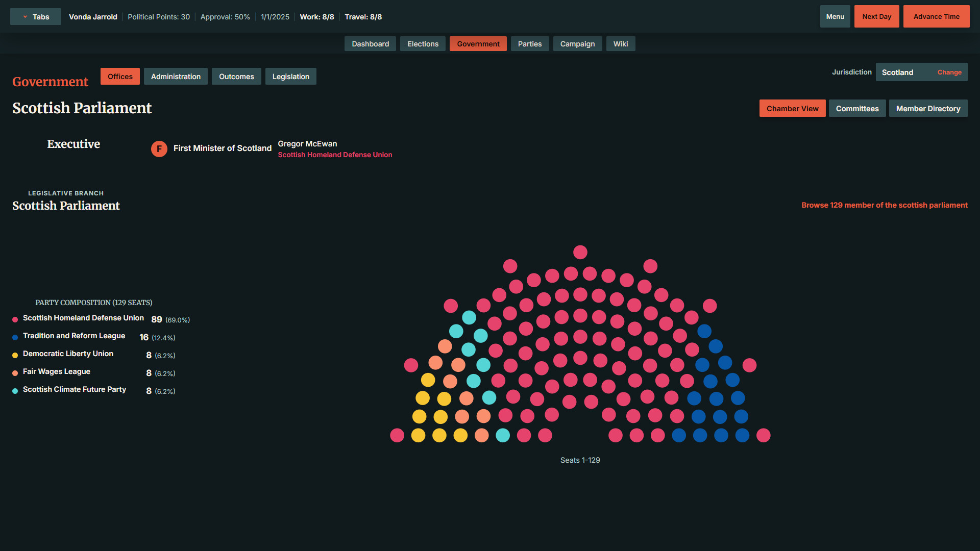Click the Approval: 50% indicator

point(225,17)
